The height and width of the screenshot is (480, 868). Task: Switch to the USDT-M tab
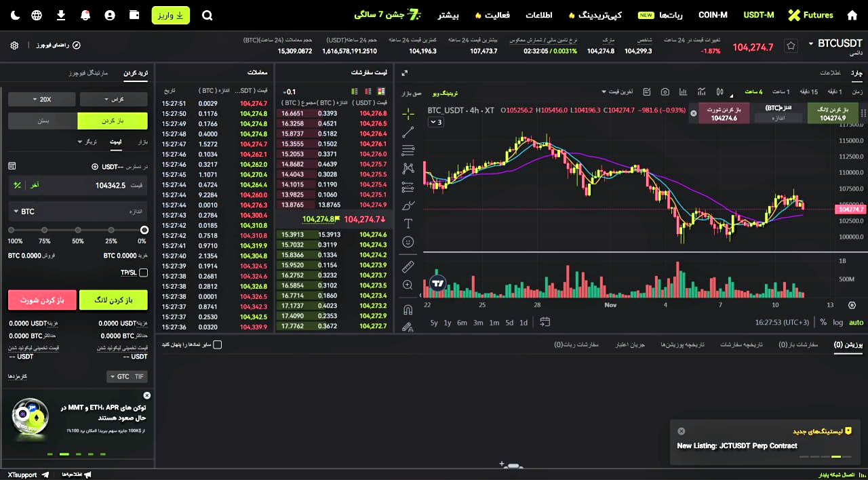pyautogui.click(x=758, y=15)
